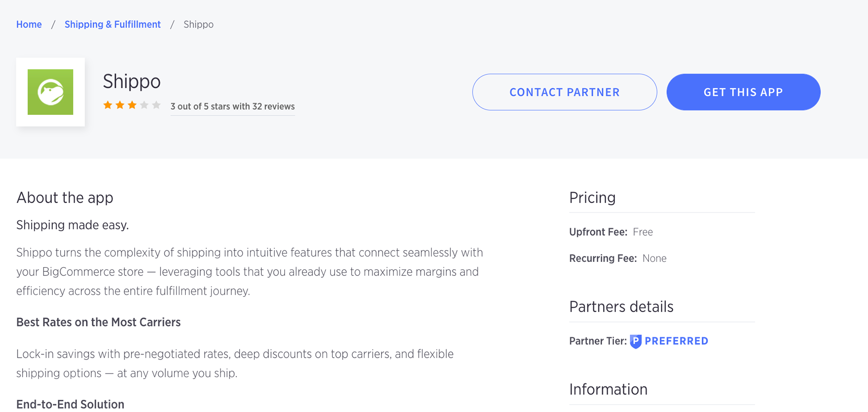Click the Recurring Fee None value
The width and height of the screenshot is (868, 412).
[x=654, y=258]
